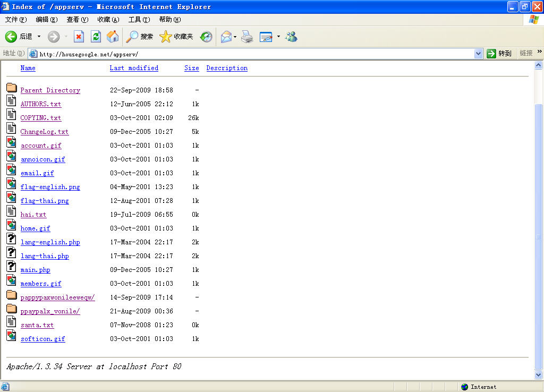The image size is (544, 392).
Task: Go to the Home page icon
Action: (x=113, y=37)
